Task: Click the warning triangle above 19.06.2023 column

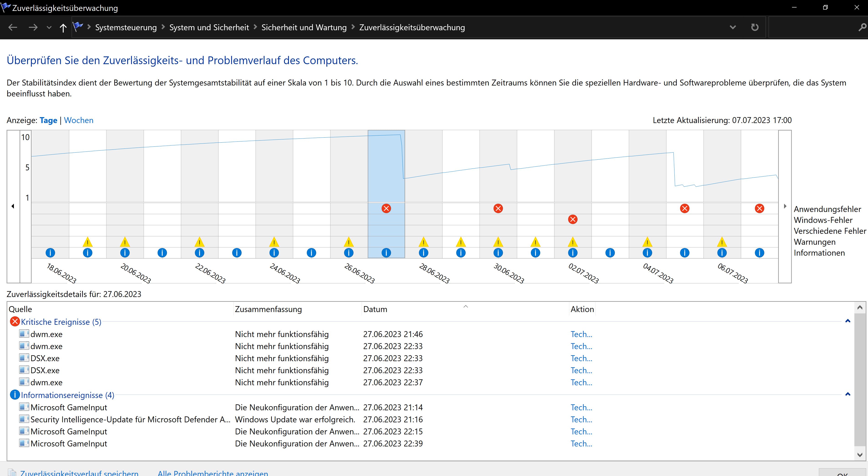Action: (x=87, y=242)
